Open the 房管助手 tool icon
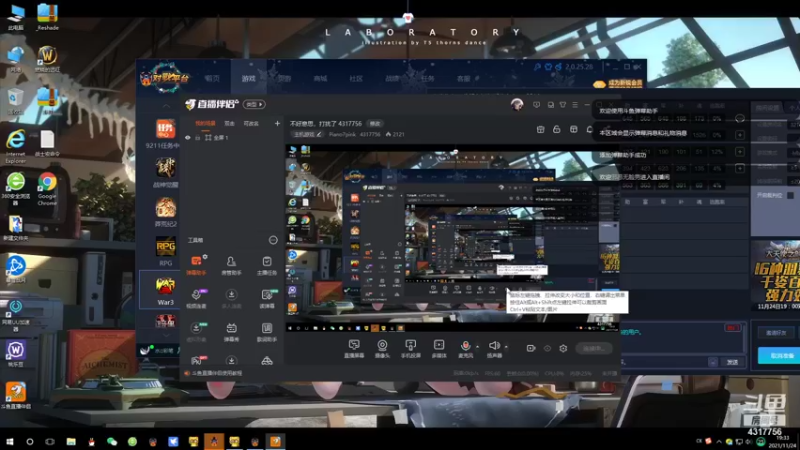The height and width of the screenshot is (450, 800). click(x=231, y=265)
